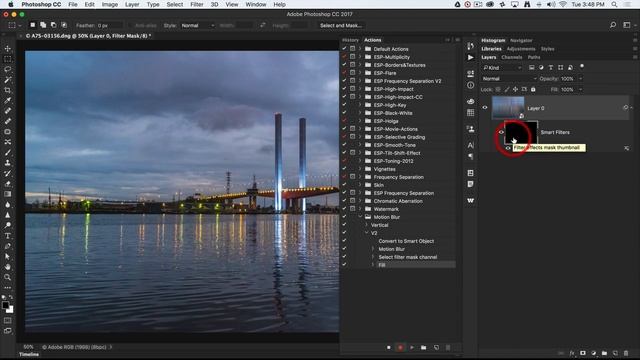The height and width of the screenshot is (360, 640).
Task: Expand the Default Actions folder
Action: (360, 49)
